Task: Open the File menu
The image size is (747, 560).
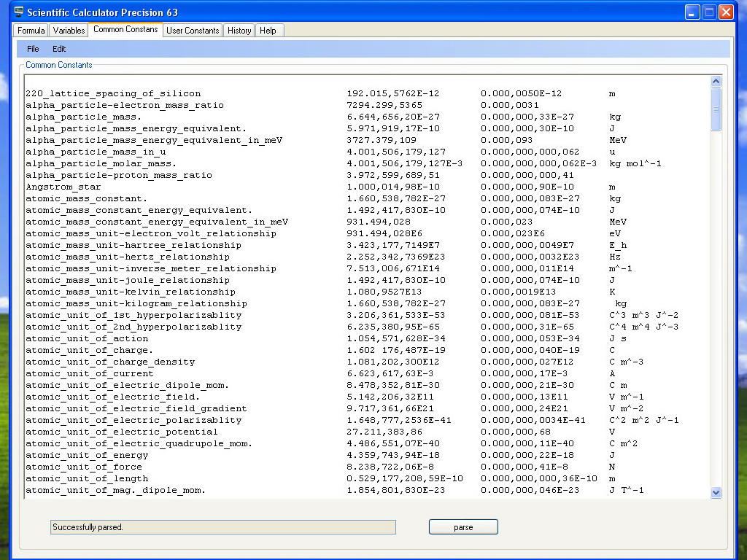Action: click(x=33, y=49)
